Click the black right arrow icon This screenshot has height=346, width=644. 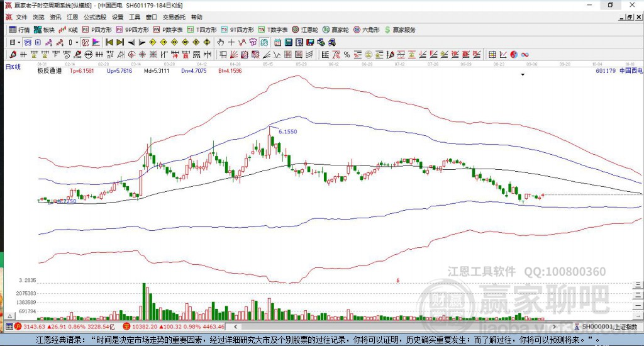point(142,42)
